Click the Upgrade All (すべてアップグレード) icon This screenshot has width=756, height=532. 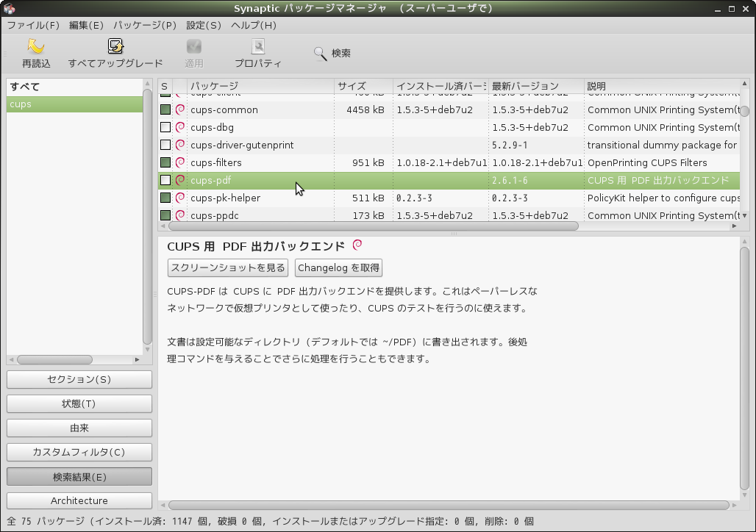115,46
